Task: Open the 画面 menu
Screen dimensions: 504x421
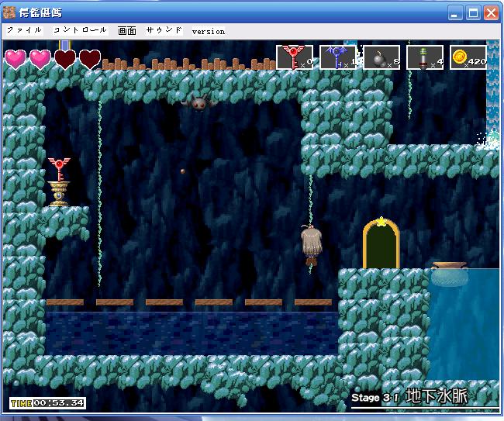Action: [x=127, y=31]
